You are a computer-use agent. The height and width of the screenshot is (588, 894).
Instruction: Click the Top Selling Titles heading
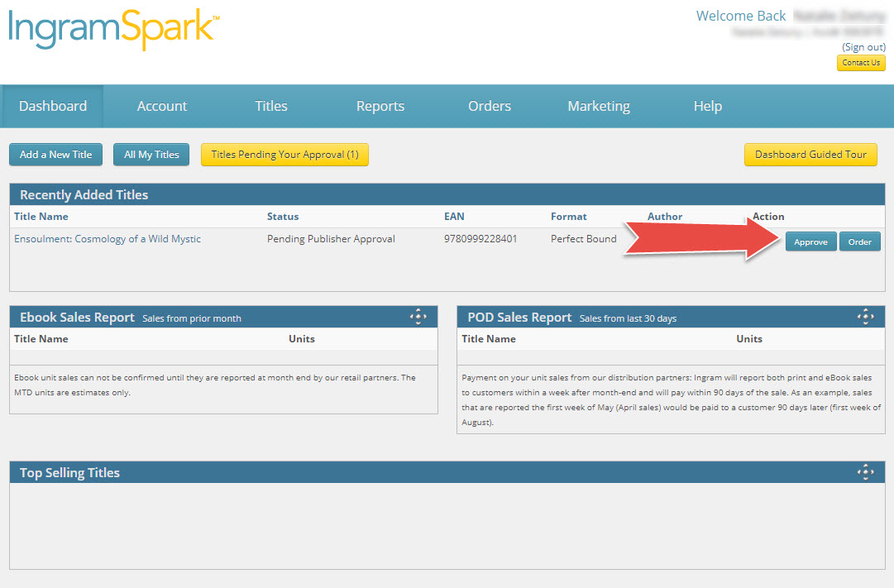[69, 473]
